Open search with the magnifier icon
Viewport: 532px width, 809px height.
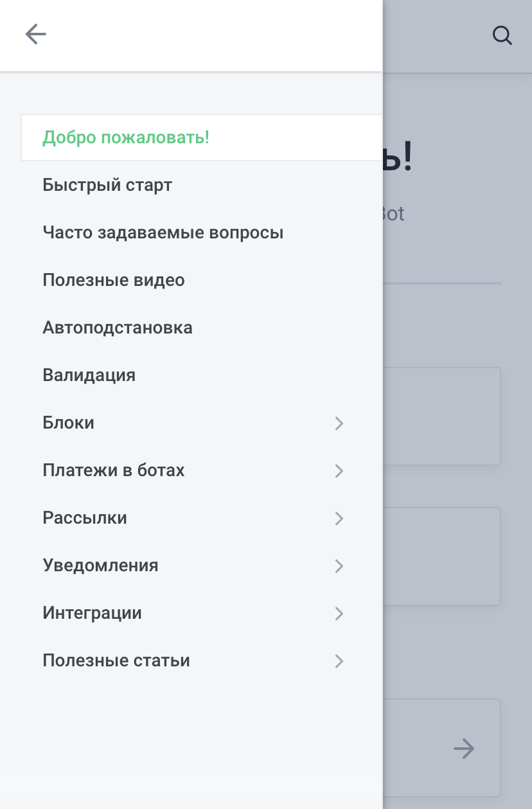pos(502,36)
